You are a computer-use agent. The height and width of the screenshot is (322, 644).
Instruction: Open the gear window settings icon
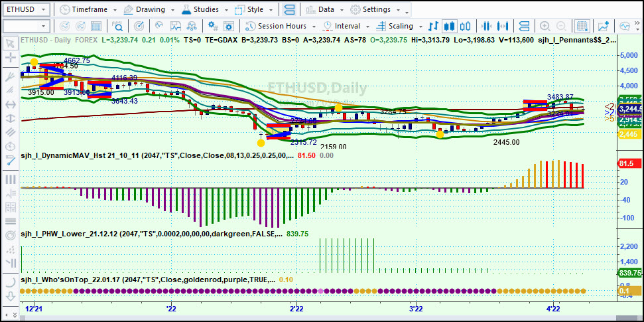point(229,27)
